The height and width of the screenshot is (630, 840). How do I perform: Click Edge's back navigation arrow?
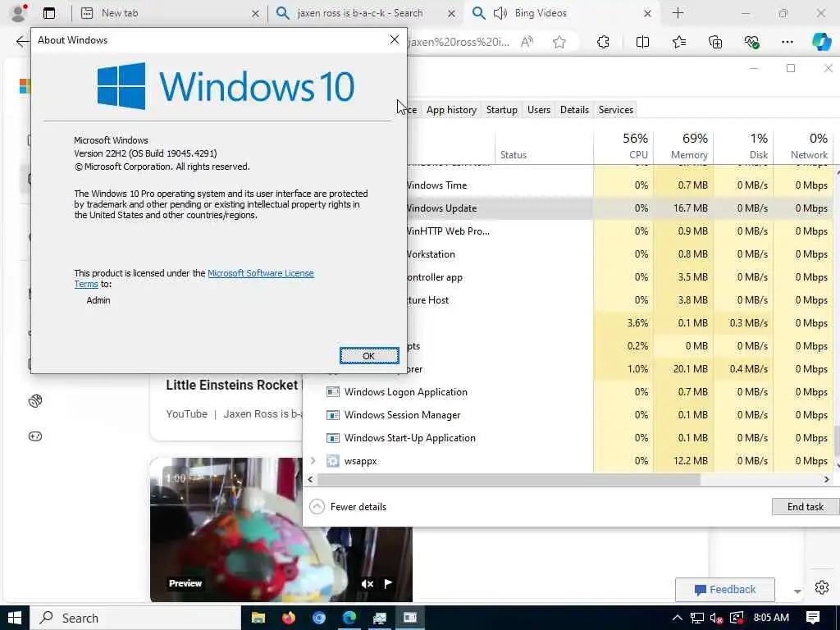tap(21, 42)
